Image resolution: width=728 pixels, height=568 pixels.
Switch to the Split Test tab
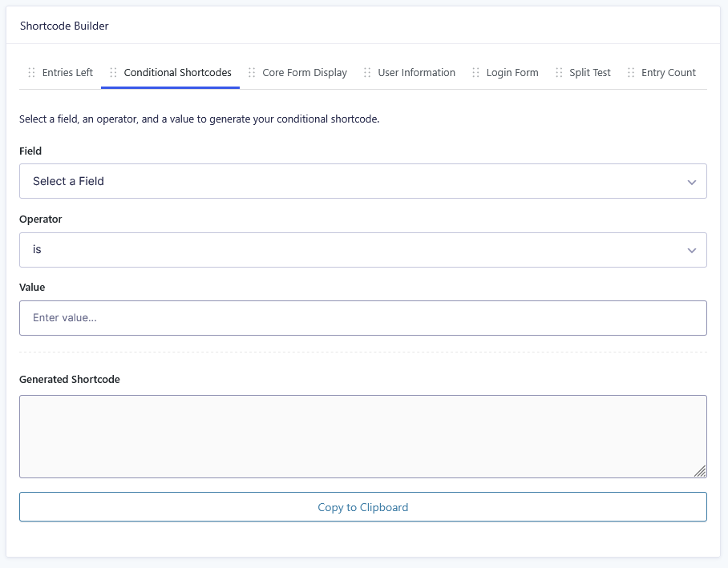pyautogui.click(x=590, y=73)
